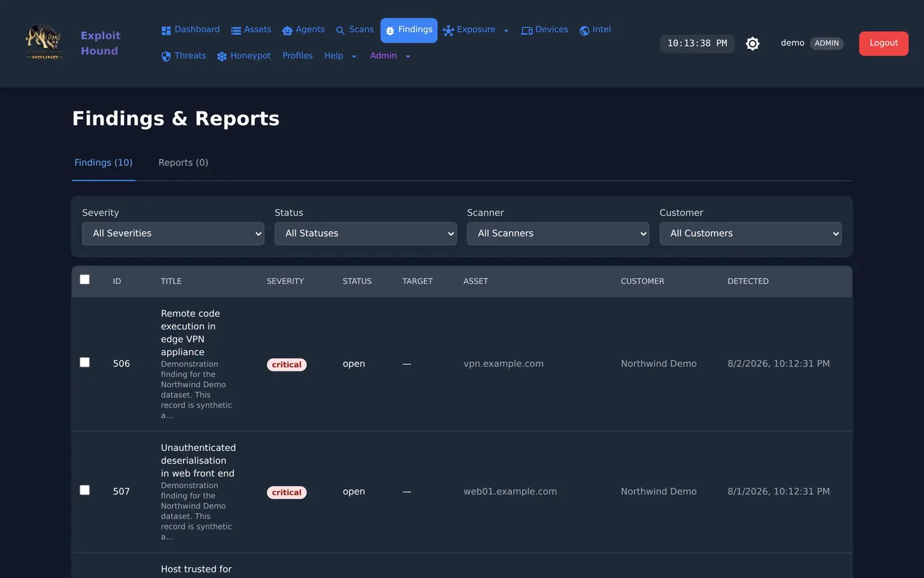Click the demo username

click(x=792, y=43)
